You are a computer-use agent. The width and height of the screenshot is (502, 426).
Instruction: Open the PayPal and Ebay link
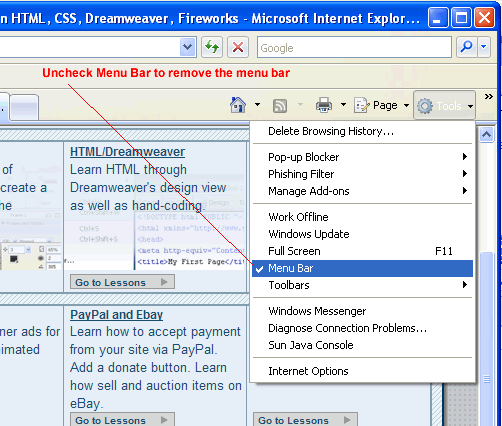point(116,315)
